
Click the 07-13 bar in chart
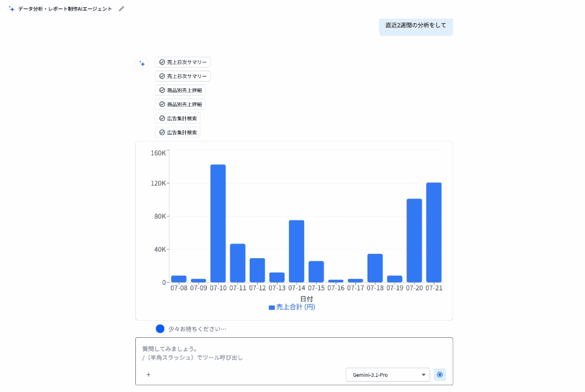pos(277,277)
